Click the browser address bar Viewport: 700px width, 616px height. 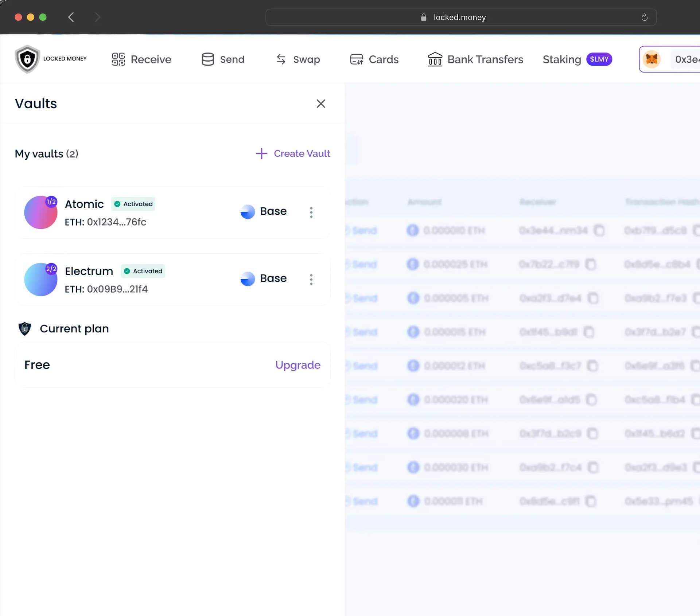click(x=459, y=17)
